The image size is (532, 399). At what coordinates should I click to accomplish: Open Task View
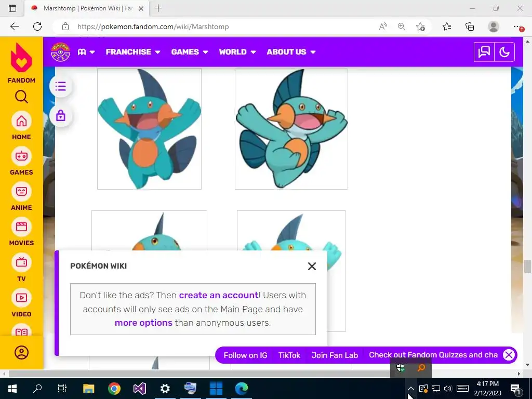click(x=62, y=389)
